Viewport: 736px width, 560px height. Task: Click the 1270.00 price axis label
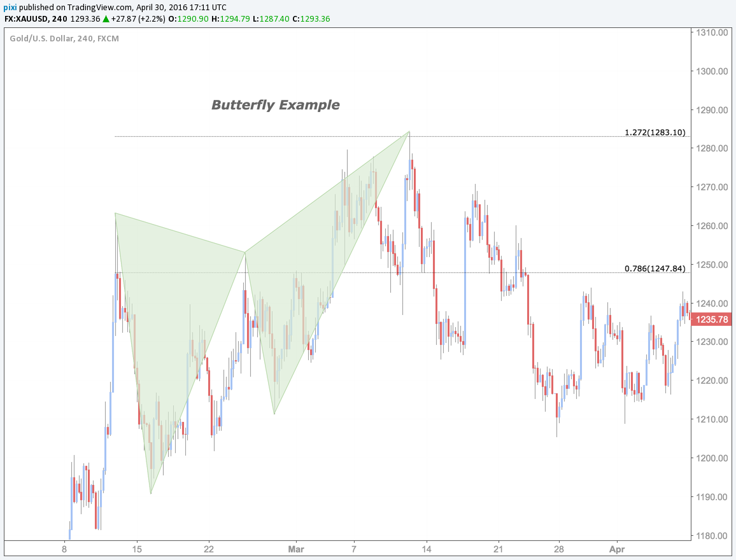[x=712, y=187]
